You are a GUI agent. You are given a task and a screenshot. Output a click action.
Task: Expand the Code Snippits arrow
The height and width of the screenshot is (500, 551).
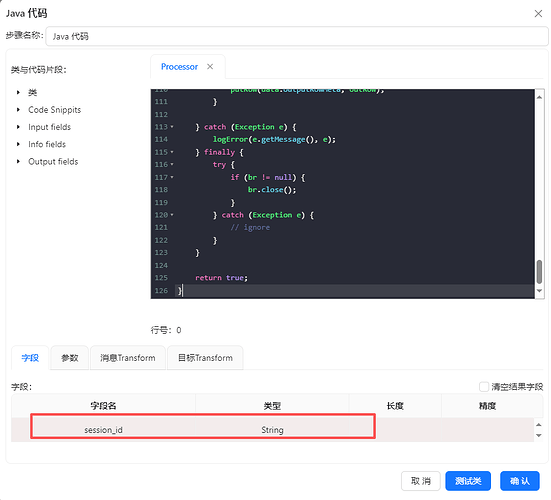[18, 110]
